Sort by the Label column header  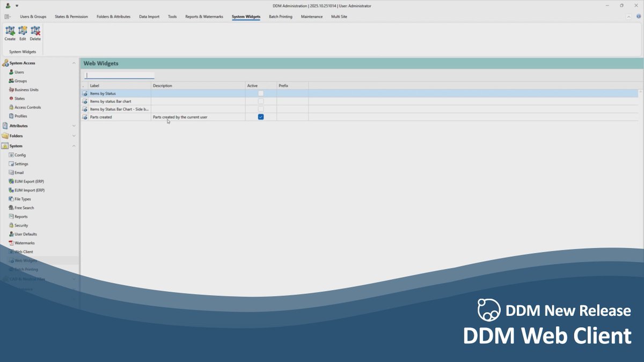120,85
